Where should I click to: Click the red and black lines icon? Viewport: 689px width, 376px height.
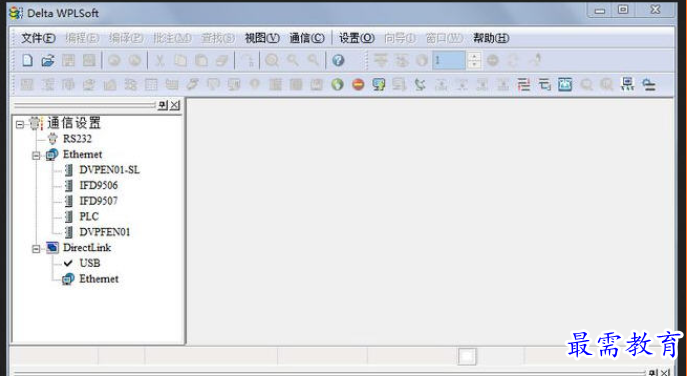tap(524, 84)
